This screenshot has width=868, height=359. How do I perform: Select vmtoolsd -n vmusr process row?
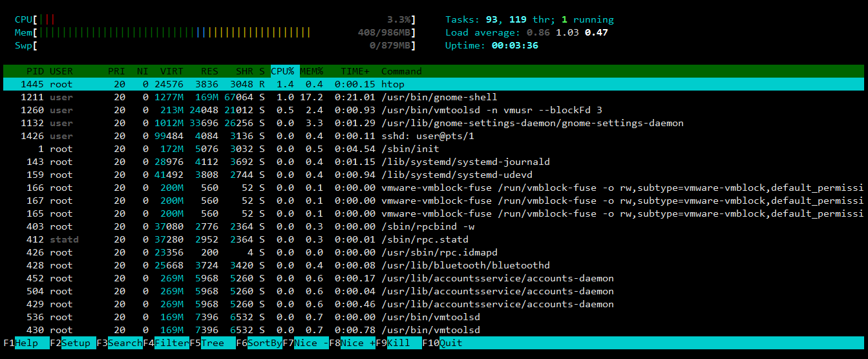click(434, 110)
